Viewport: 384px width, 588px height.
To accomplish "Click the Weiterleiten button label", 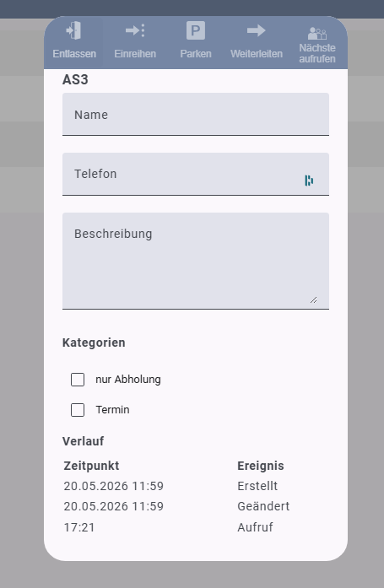I will pyautogui.click(x=257, y=54).
